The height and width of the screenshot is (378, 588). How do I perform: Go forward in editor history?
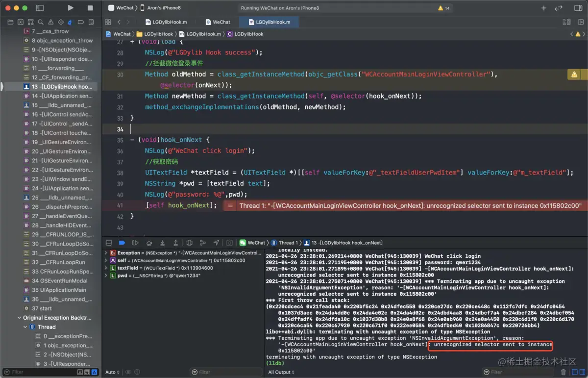tap(128, 22)
